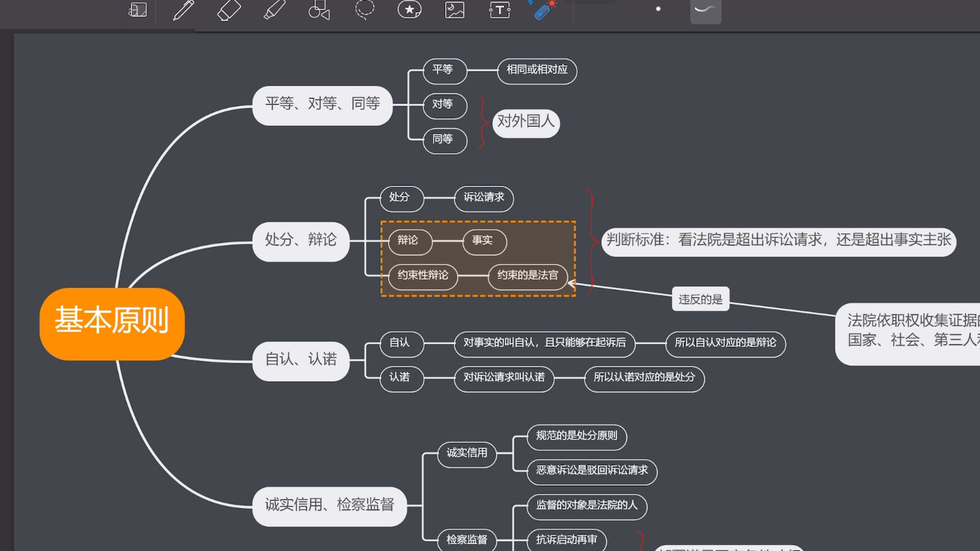Click the 处分、辩论 branch node
The image size is (980, 551).
pyautogui.click(x=301, y=241)
